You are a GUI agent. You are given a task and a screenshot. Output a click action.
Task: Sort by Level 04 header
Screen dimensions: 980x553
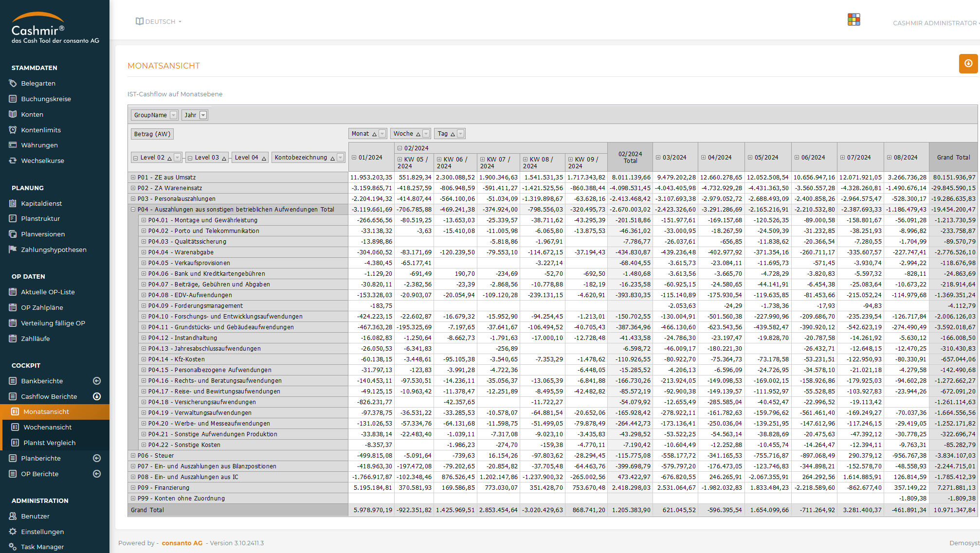tap(250, 158)
